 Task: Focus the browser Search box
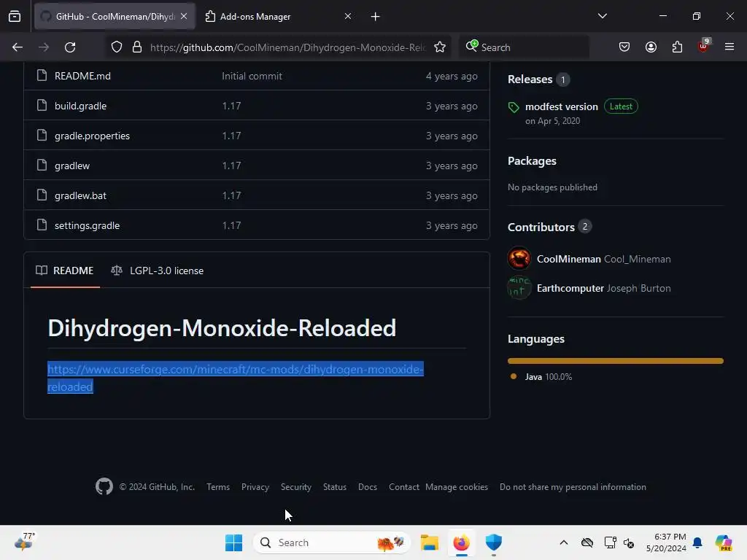click(524, 47)
